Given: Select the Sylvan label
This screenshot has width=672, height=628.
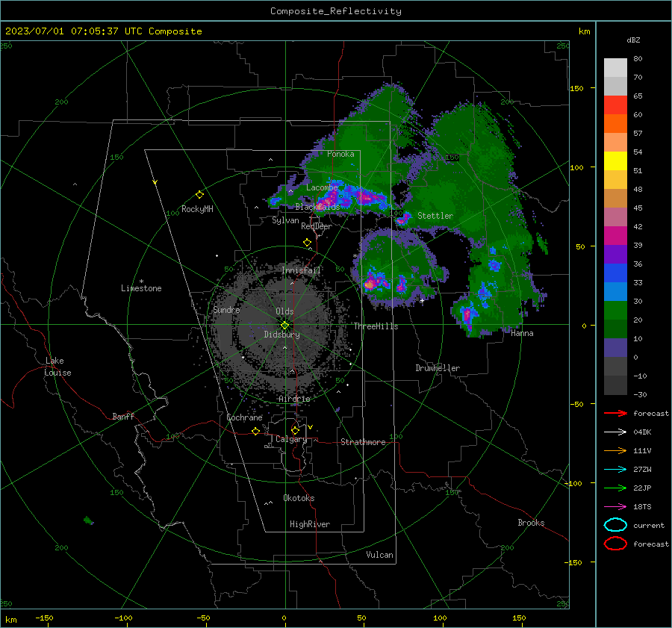Looking at the screenshot, I should (x=285, y=220).
